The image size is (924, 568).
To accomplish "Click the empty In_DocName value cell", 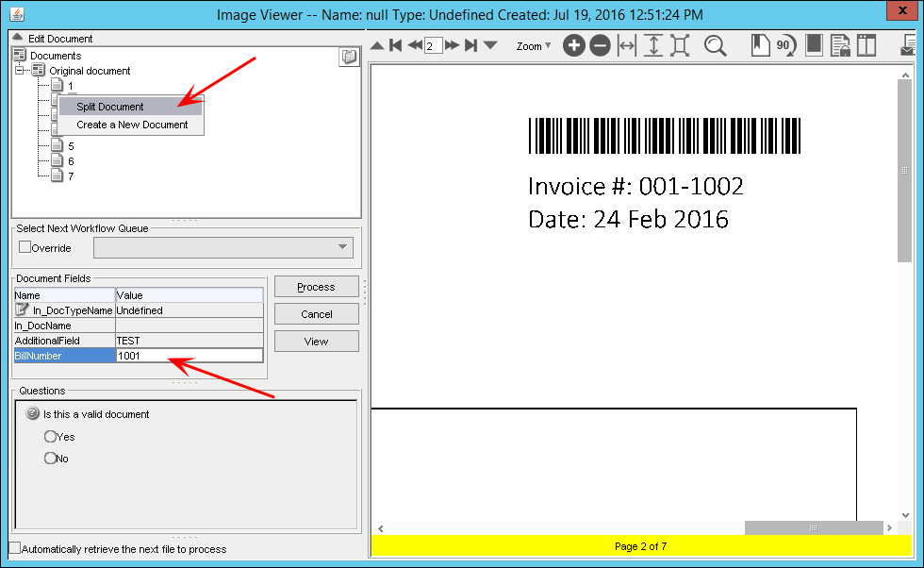I will [x=190, y=326].
